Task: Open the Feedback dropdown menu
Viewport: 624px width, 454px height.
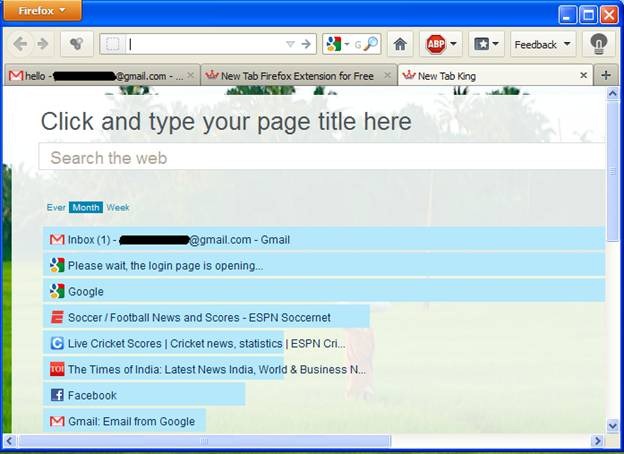Action: (x=543, y=44)
